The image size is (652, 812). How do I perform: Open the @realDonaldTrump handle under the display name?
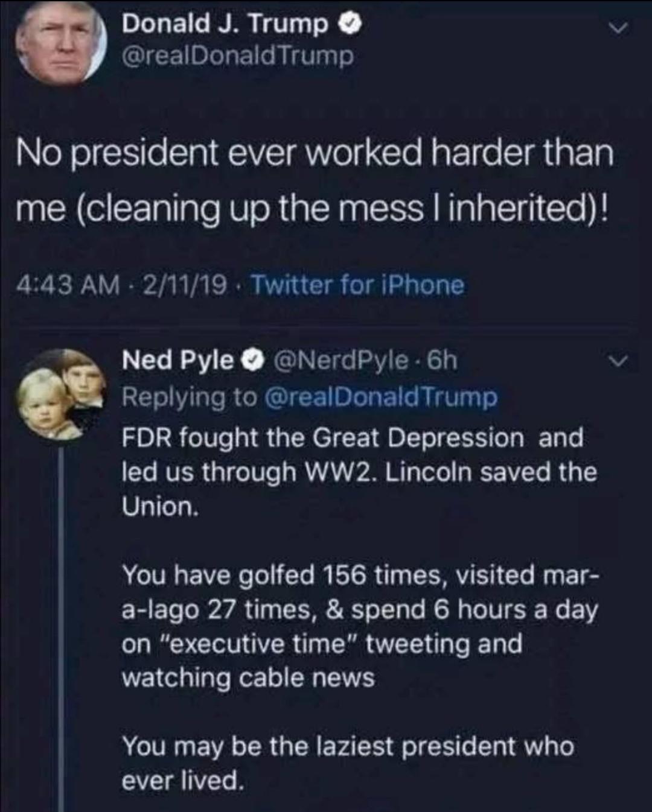(x=238, y=56)
